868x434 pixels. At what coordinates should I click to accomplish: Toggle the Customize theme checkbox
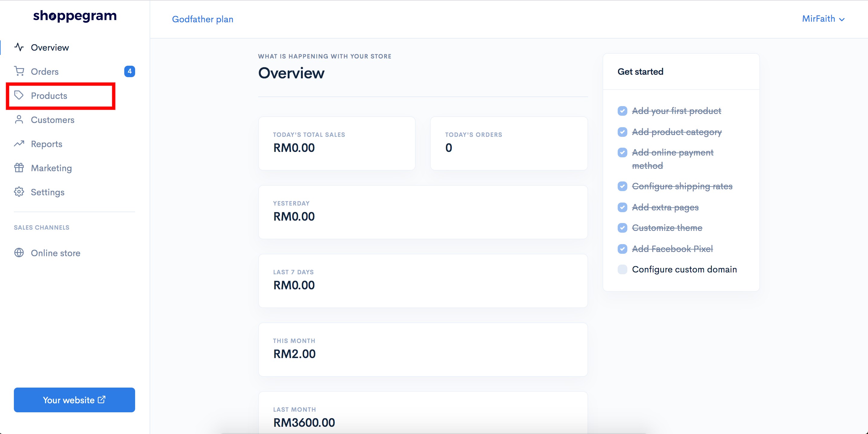(622, 228)
